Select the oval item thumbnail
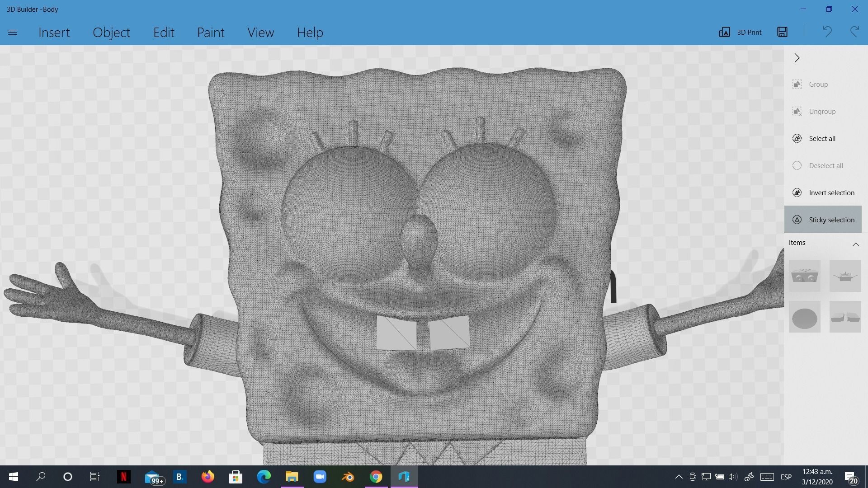This screenshot has height=488, width=868. pos(805,317)
